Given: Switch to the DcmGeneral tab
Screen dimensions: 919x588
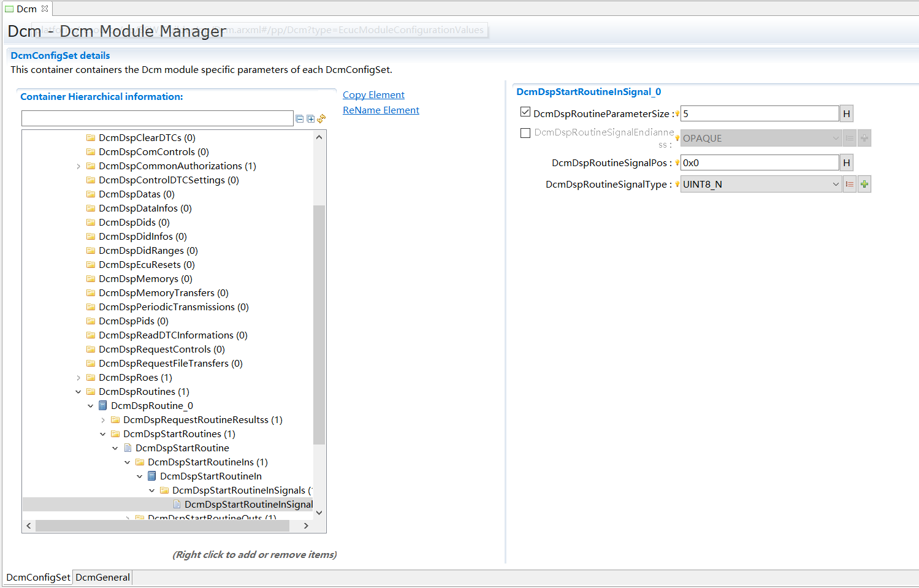Looking at the screenshot, I should point(102,577).
